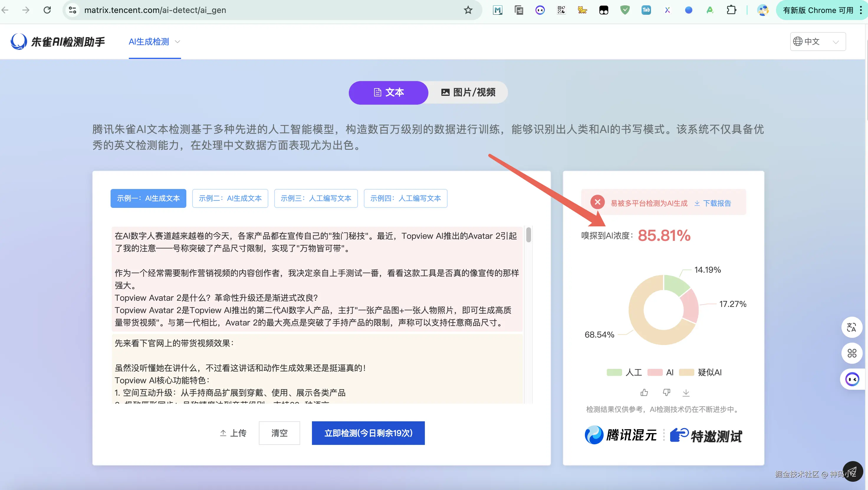Open the 中文 language selector

point(818,42)
